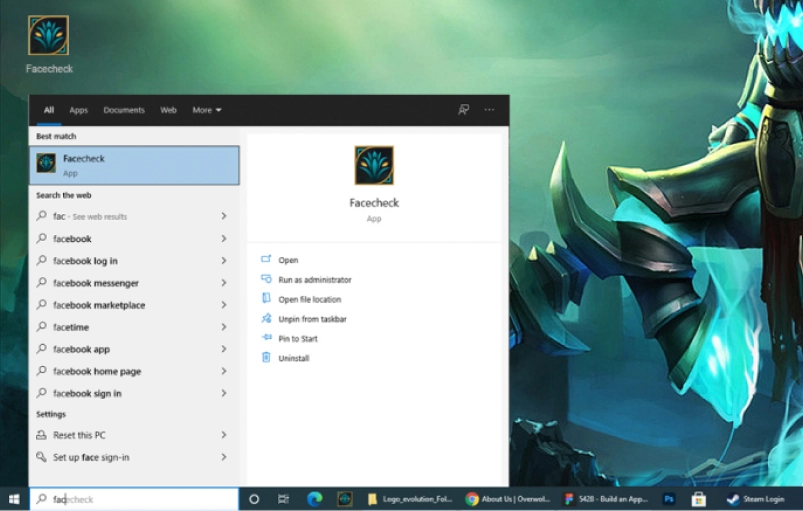This screenshot has height=511, width=803.
Task: Switch to the Documents search tab
Action: point(124,110)
